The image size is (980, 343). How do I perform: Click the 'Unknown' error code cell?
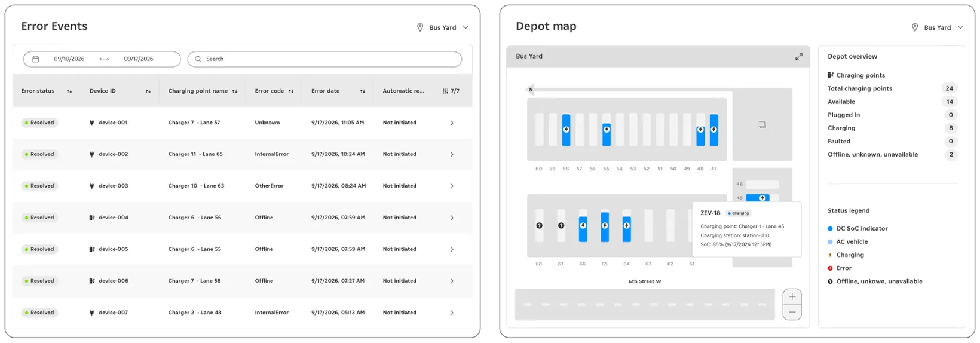pos(267,122)
